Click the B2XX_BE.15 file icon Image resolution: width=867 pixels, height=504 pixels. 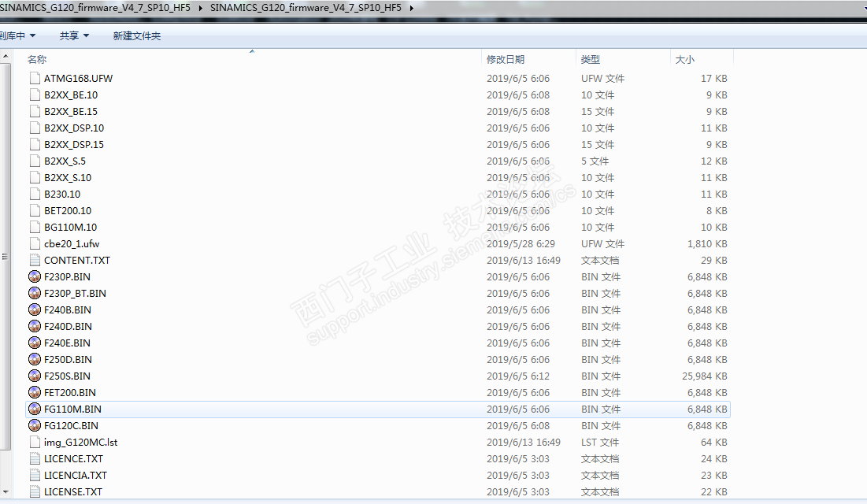click(x=35, y=111)
